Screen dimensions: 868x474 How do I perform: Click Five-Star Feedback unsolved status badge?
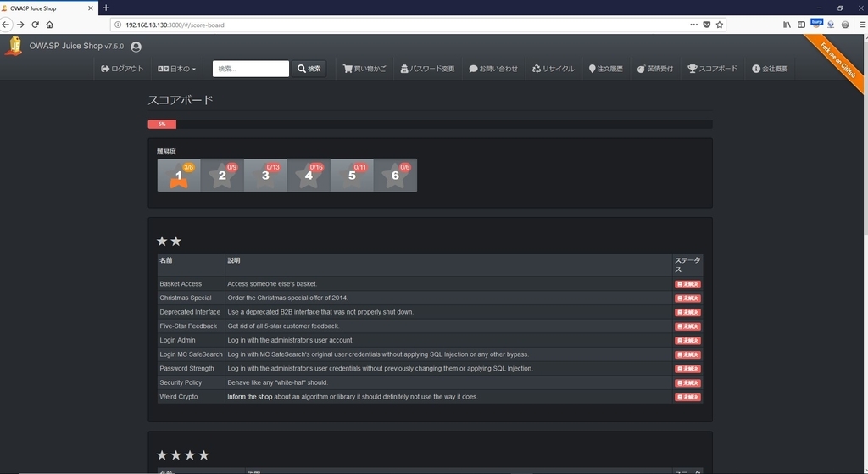point(687,326)
